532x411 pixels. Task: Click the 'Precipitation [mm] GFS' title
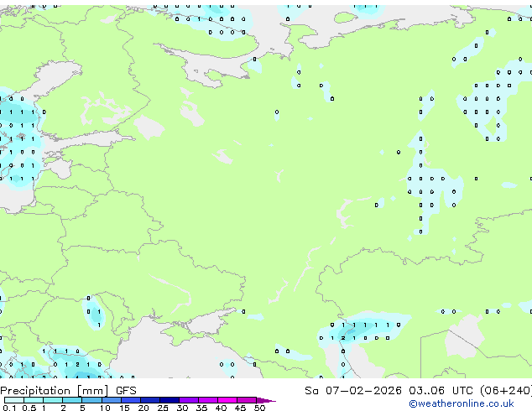pos(68,391)
